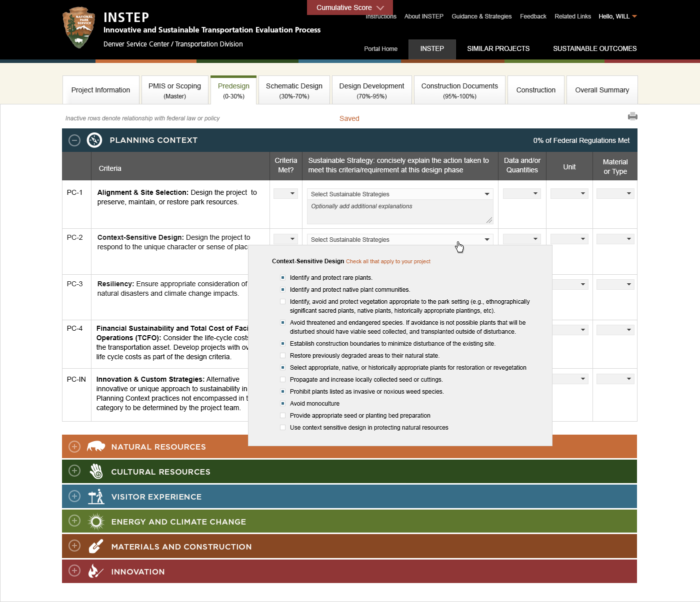Click the National Park Service arrowhead logo
Viewport: 700px width, 602px height.
[78, 27]
